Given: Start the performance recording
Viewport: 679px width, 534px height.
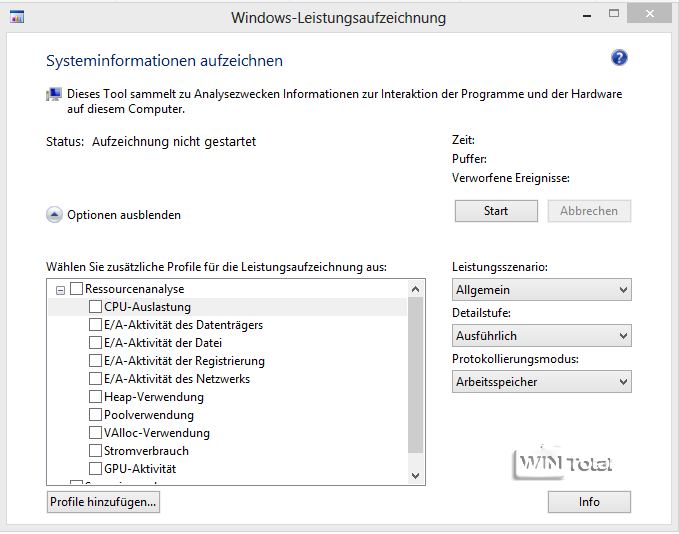Looking at the screenshot, I should [496, 211].
